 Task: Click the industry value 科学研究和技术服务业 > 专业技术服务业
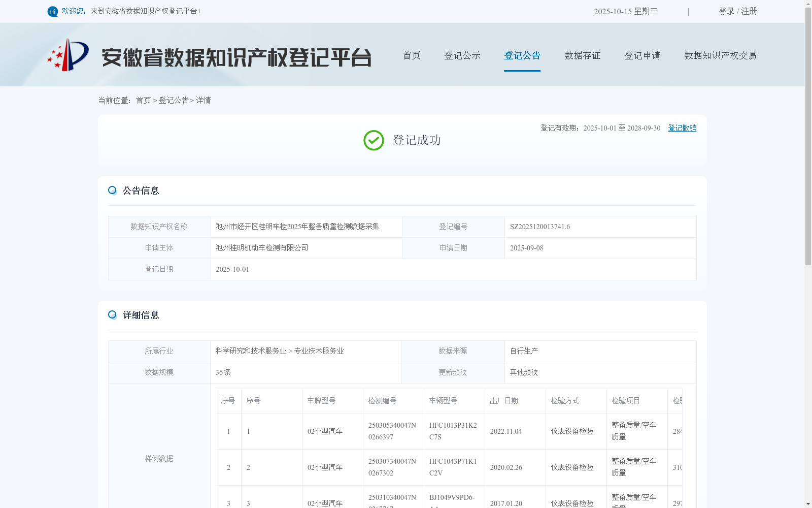[280, 351]
